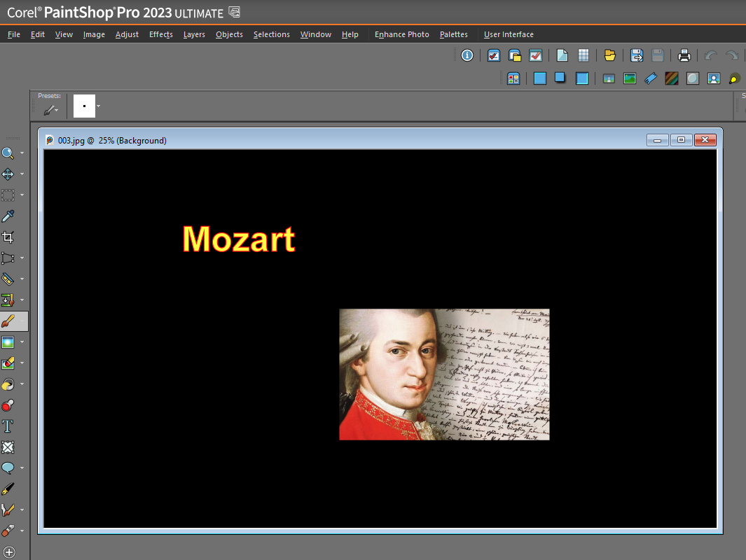This screenshot has width=746, height=560.
Task: Open the User Interface menu button
Action: [509, 34]
